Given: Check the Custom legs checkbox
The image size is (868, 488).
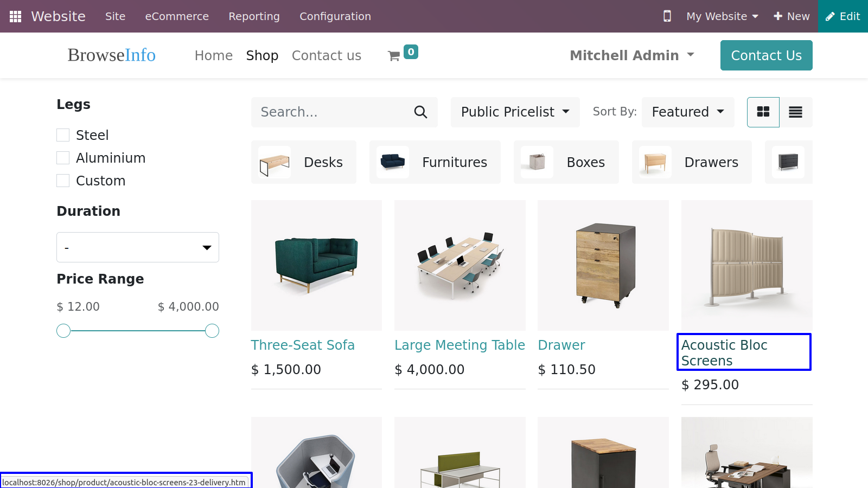Looking at the screenshot, I should coord(63,181).
